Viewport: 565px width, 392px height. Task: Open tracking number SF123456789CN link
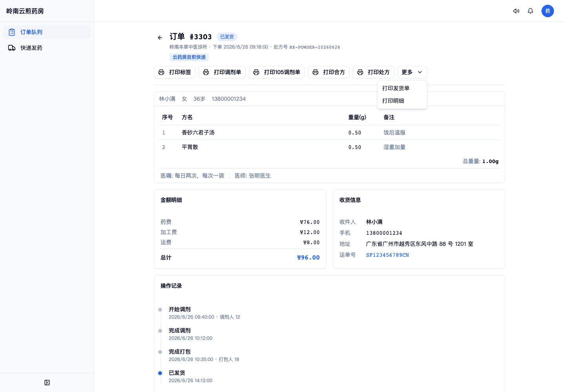pyautogui.click(x=388, y=255)
